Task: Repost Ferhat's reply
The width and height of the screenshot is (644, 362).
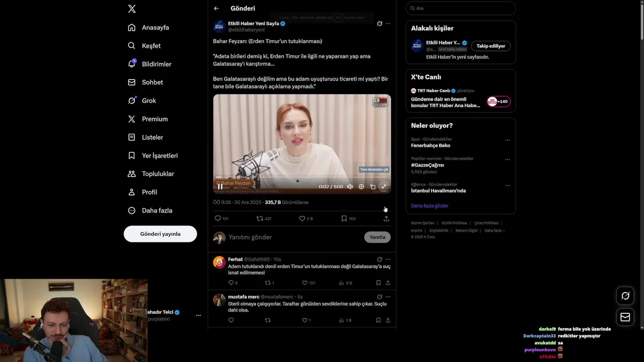Action: (x=269, y=283)
